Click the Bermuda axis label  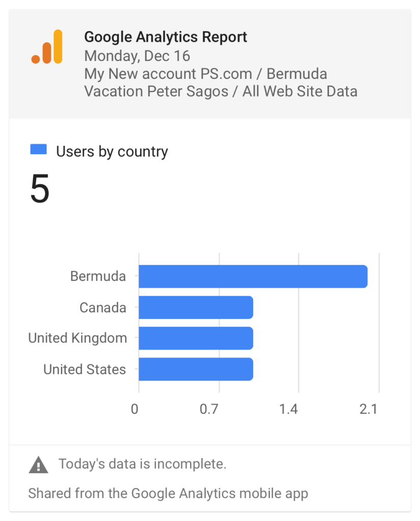98,276
